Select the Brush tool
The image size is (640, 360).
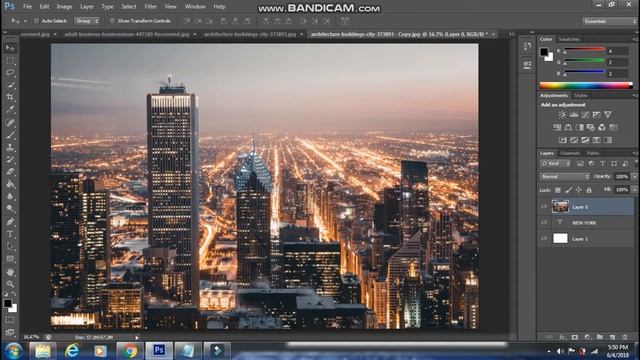click(x=10, y=135)
